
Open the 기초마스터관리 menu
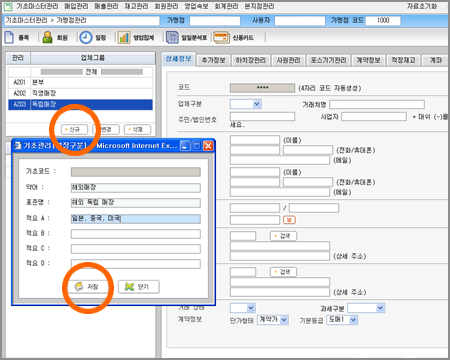37,6
